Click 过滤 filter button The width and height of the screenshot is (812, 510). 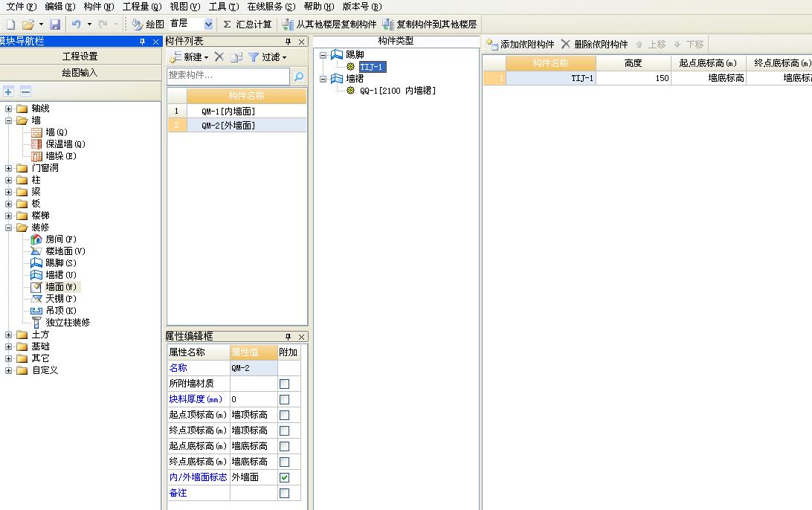click(267, 57)
